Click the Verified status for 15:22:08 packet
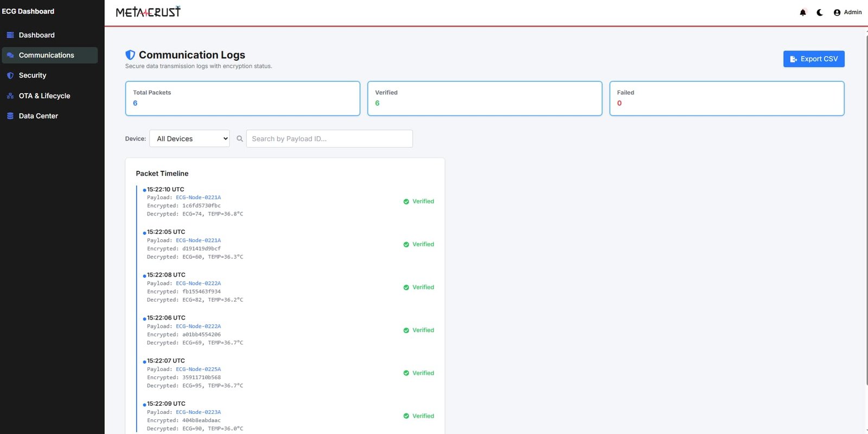This screenshot has width=868, height=434. click(x=419, y=288)
